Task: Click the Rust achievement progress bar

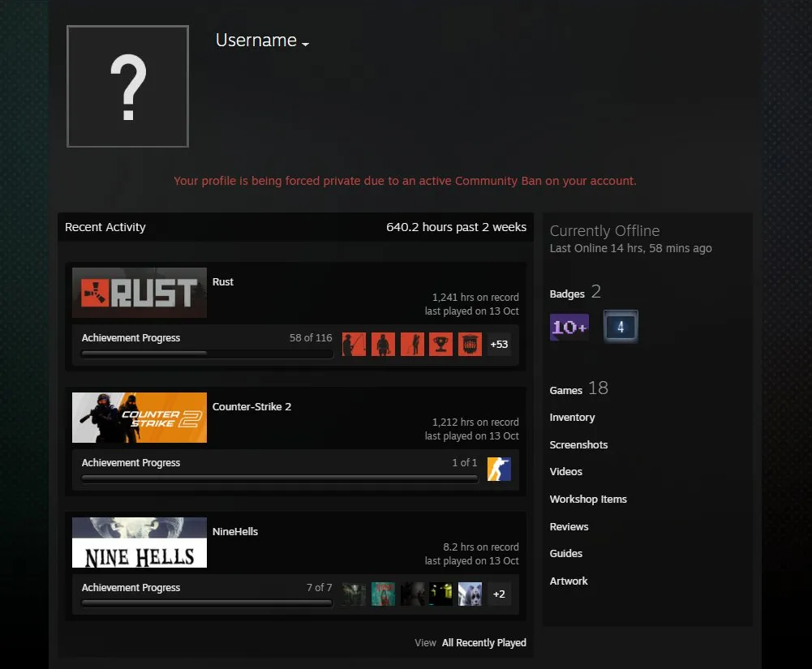Action: pyautogui.click(x=207, y=354)
